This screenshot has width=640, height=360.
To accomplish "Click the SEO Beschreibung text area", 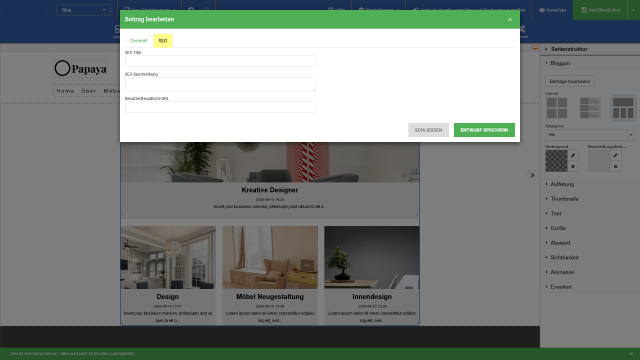I will [220, 84].
